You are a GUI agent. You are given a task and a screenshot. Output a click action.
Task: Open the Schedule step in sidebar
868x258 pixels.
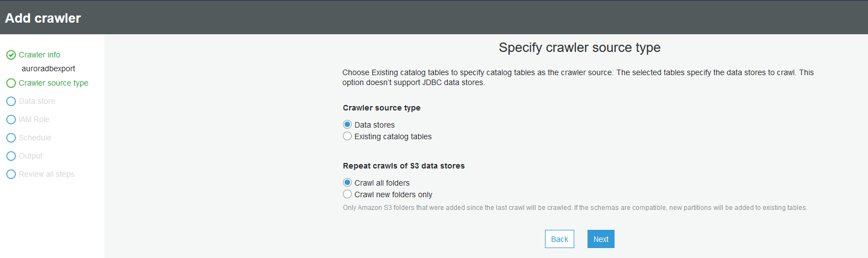[x=35, y=138]
